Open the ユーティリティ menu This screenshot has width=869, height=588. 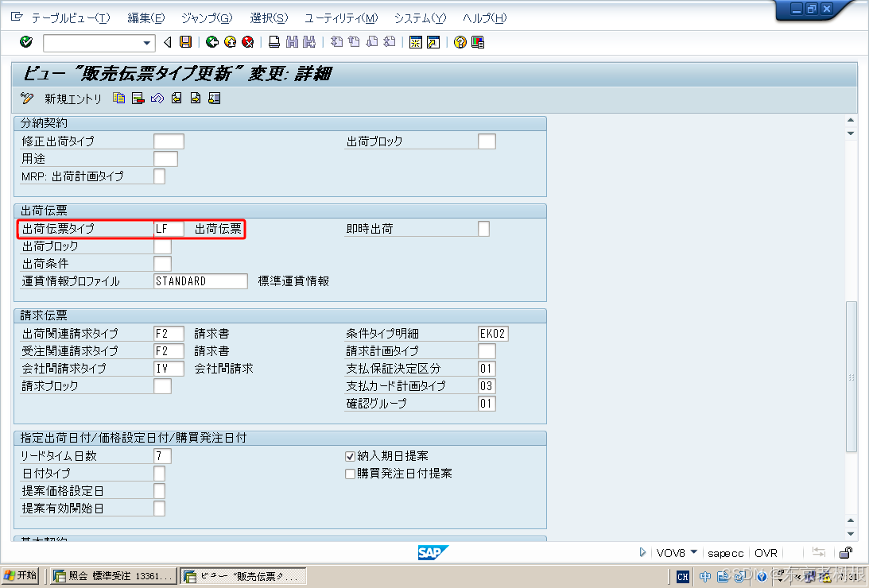click(x=341, y=18)
